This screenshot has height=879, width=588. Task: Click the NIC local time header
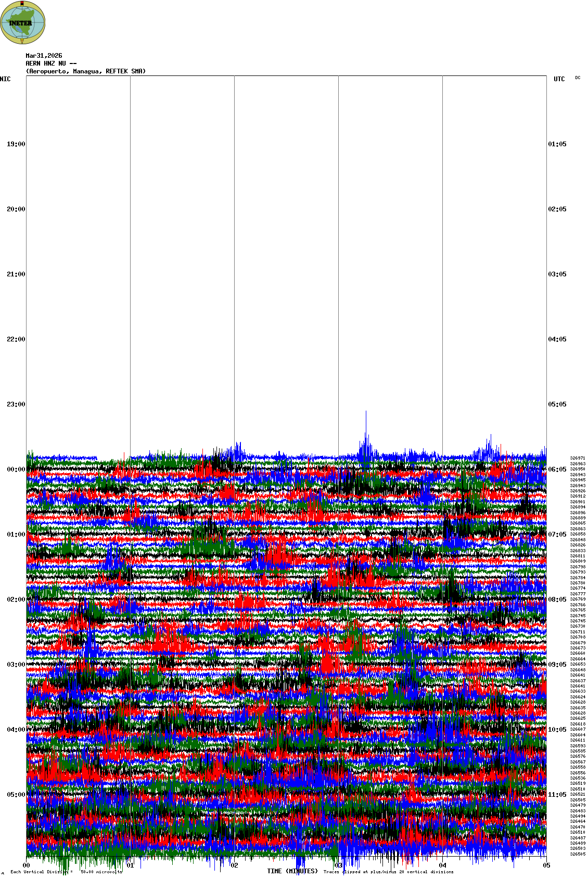click(5, 79)
